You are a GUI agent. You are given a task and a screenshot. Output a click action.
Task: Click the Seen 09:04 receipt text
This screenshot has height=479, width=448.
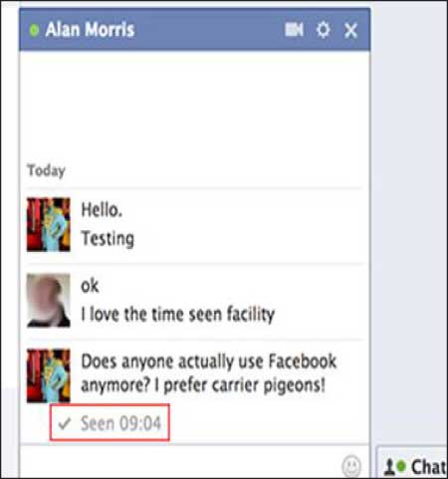pos(120,423)
